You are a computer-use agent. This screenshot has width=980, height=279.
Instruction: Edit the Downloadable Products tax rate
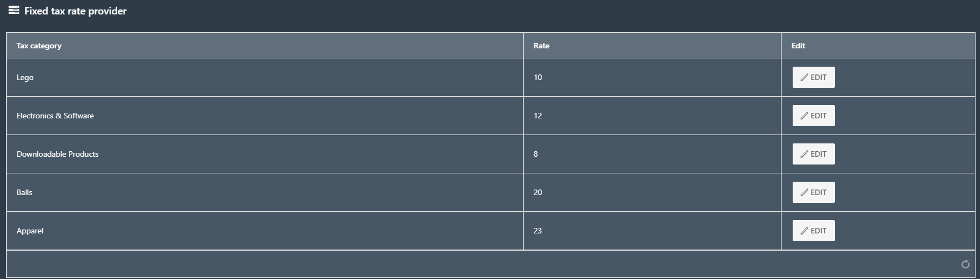813,154
